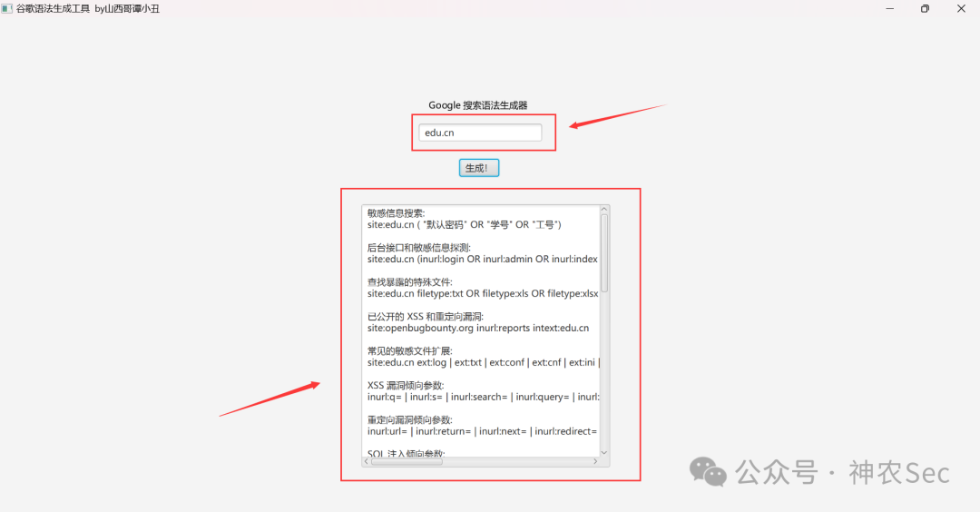
Task: Click the vertical scrollbar thumb in results
Action: (x=604, y=254)
